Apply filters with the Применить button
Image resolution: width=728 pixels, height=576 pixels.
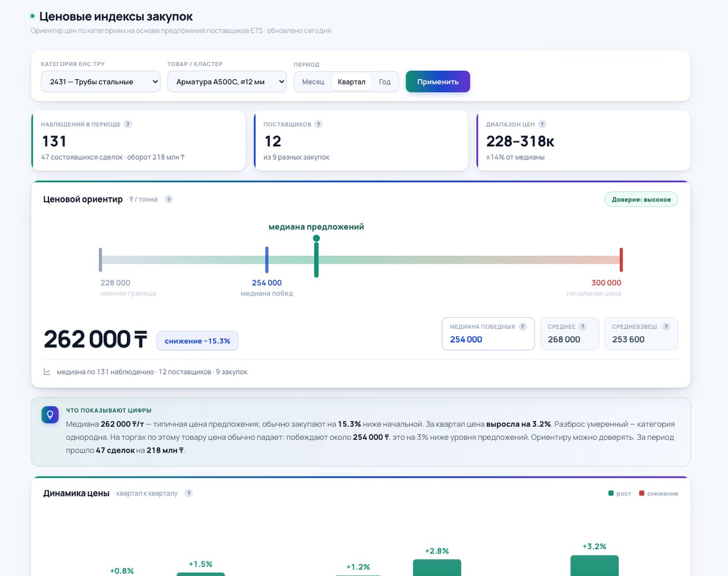(x=438, y=82)
